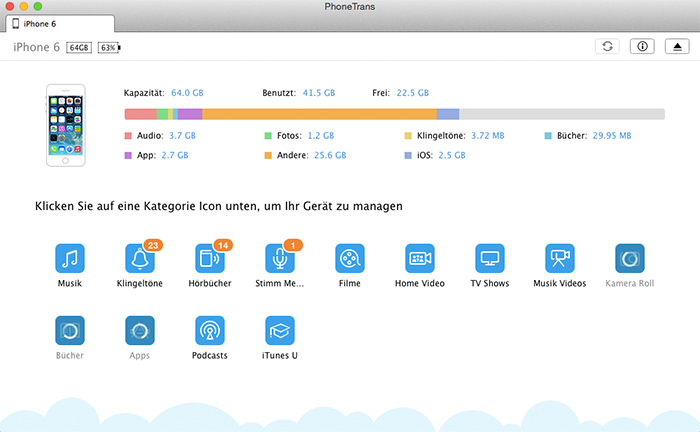Viewport: 700px width, 432px height.
Task: Click the Frei value 22.5 GB
Action: coord(412,93)
